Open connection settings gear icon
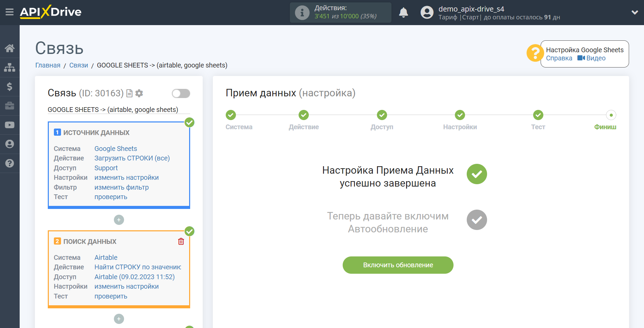This screenshot has width=644, height=328. click(x=139, y=93)
